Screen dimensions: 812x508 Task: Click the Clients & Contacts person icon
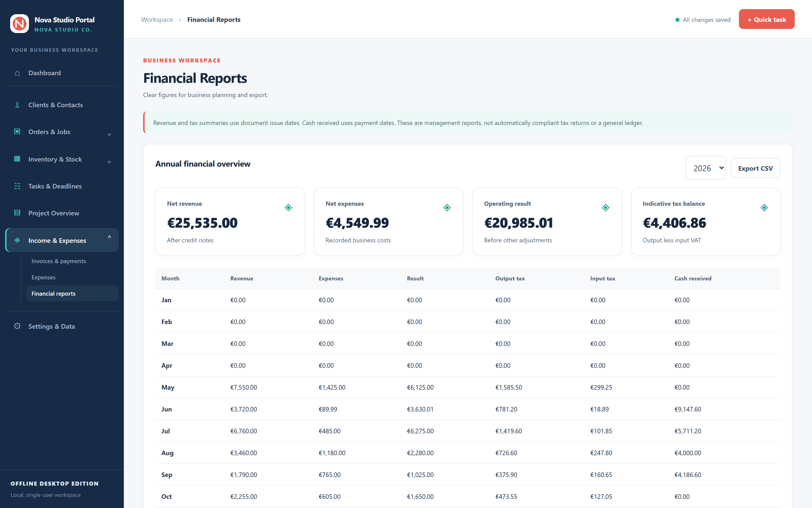click(17, 105)
